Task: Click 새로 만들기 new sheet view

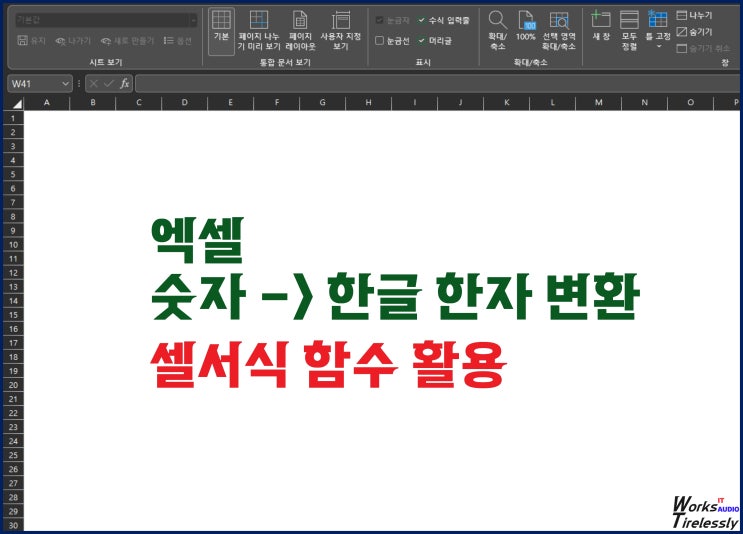Action: 127,41
